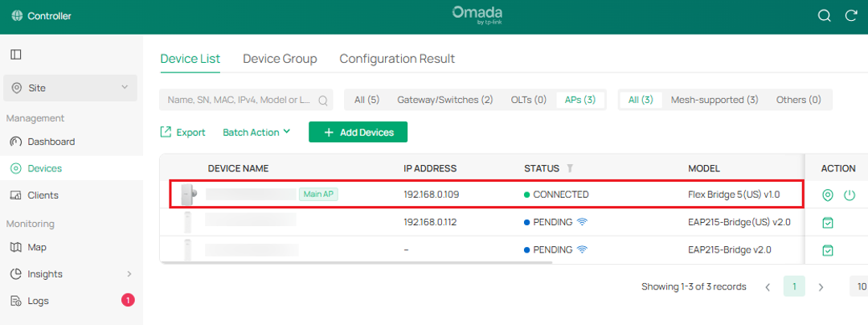Screen dimensions: 868x325
Task: Collapse the sidebar with panel toggle icon
Action: click(x=16, y=54)
